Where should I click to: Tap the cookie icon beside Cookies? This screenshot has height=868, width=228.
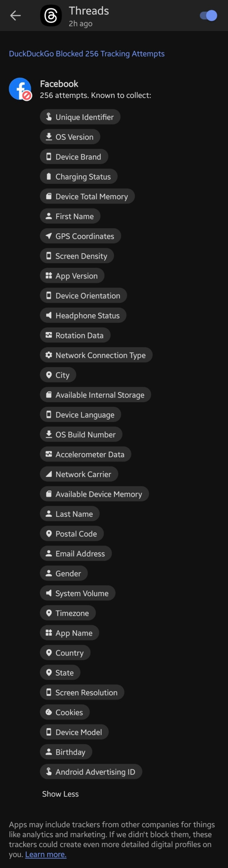click(x=49, y=712)
